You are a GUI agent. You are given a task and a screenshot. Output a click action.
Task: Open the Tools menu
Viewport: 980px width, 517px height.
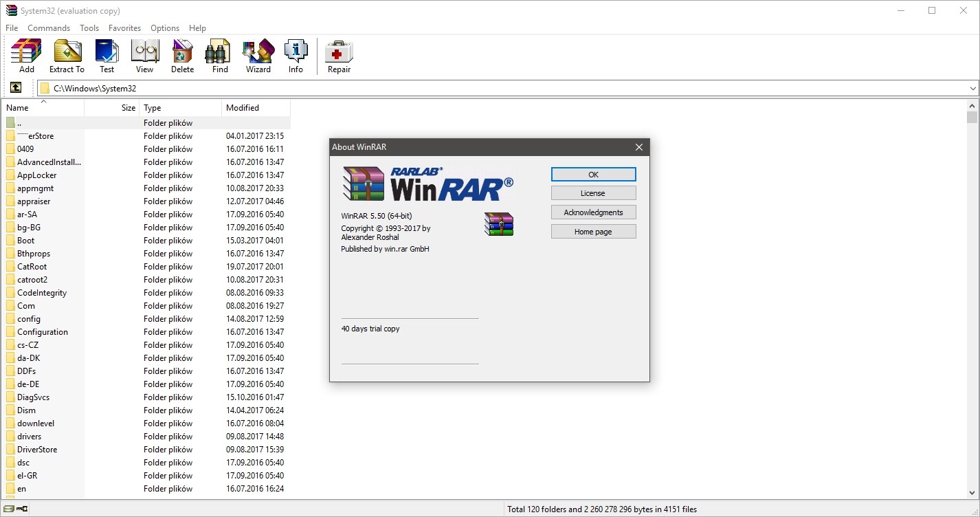point(89,28)
